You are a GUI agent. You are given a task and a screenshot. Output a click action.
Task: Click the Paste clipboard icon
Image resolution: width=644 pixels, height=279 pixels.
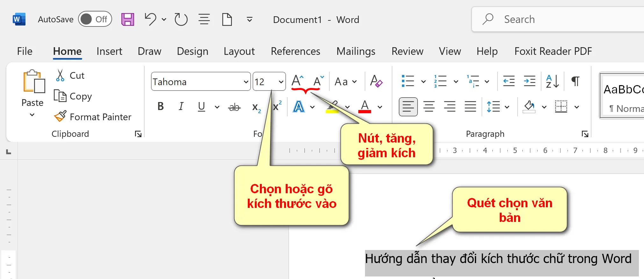tap(34, 82)
